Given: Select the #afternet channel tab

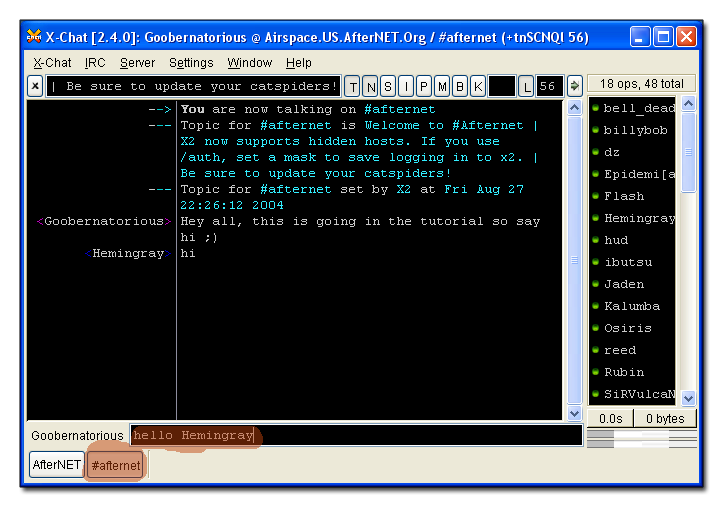Looking at the screenshot, I should coord(115,465).
